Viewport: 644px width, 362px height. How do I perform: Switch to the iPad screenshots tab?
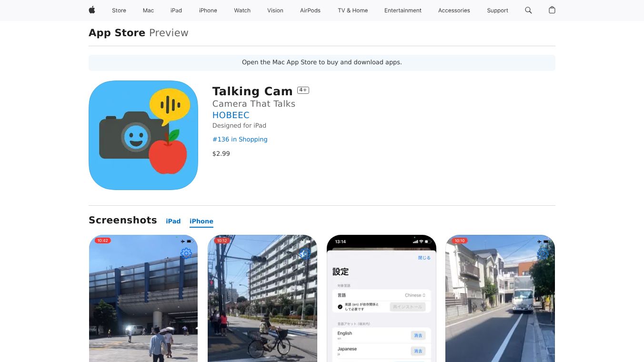[173, 221]
